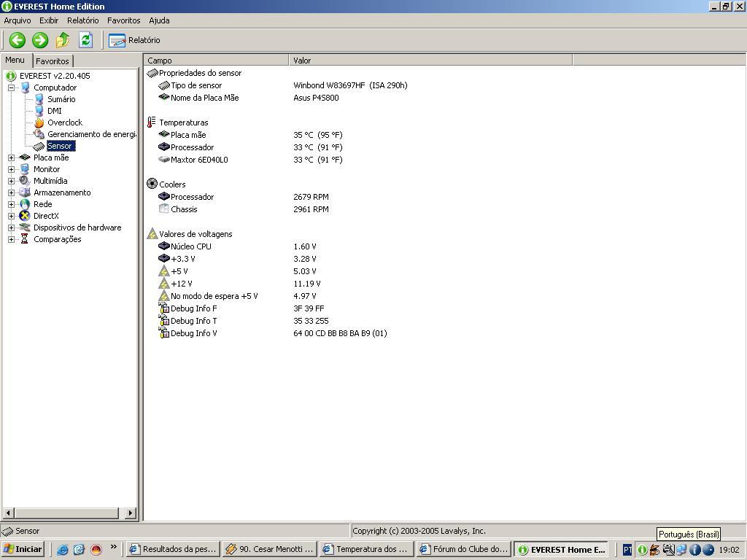Viewport: 747px width, 560px height.
Task: Click the green Back arrow toolbar icon
Action: coord(18,40)
